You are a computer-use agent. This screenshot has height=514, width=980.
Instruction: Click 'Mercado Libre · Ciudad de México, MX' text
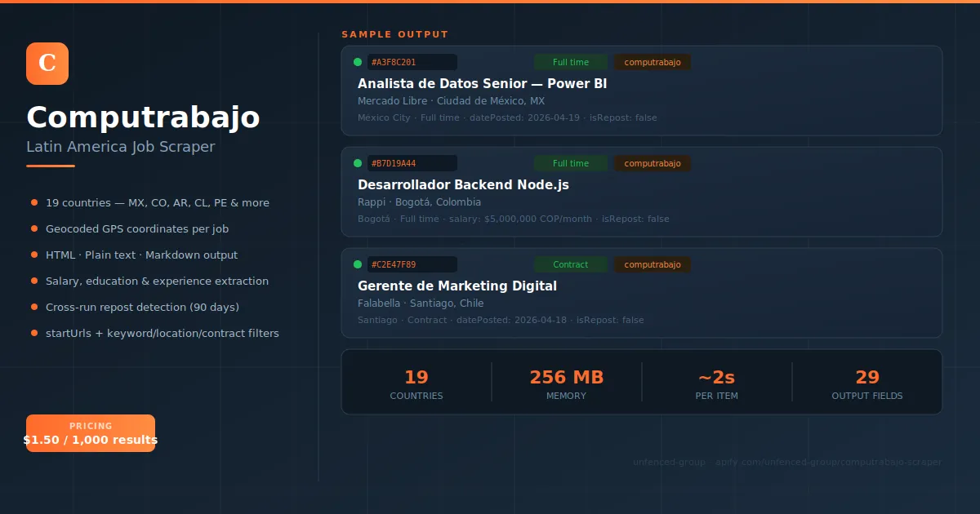451,101
